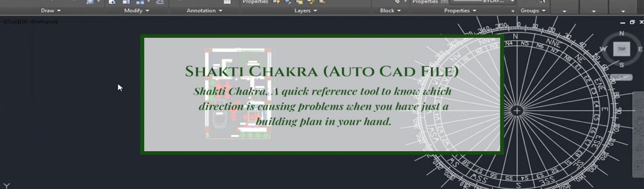The height and width of the screenshot is (189, 644).
Task: Select the chakra center crosshair point
Action: (x=517, y=111)
